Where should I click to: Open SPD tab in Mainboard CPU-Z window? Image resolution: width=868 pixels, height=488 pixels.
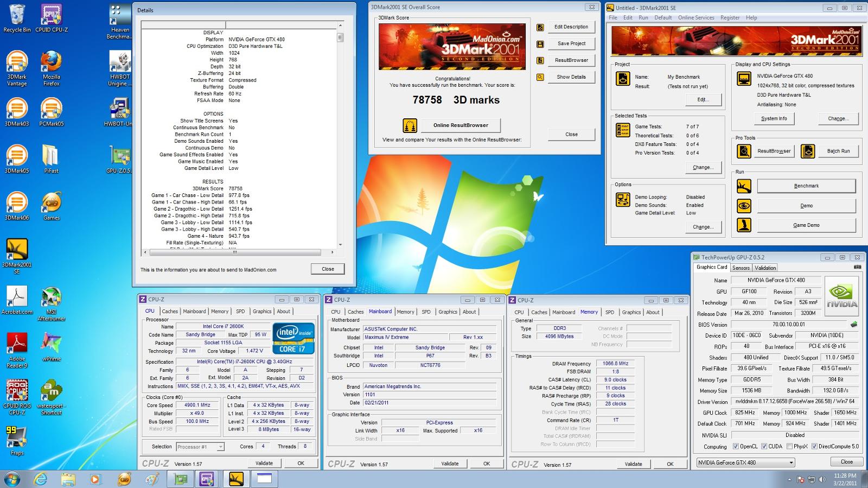426,312
